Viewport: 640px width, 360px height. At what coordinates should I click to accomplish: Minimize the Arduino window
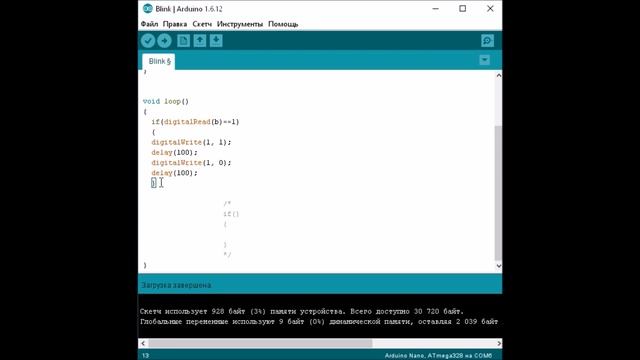(436, 9)
